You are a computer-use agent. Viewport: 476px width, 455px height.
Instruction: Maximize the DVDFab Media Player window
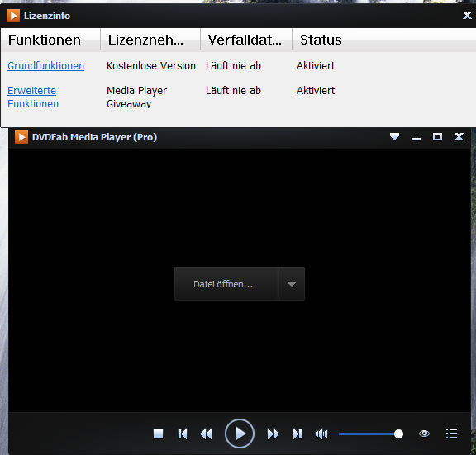(437, 137)
